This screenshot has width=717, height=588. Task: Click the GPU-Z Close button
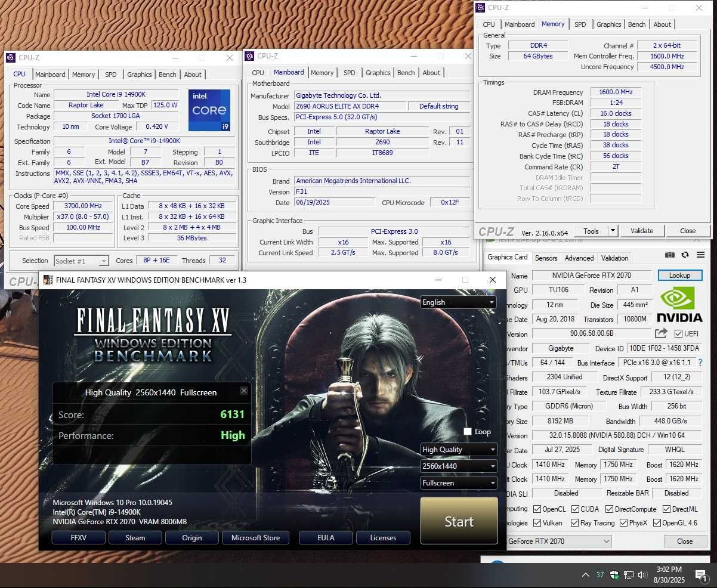pos(685,541)
